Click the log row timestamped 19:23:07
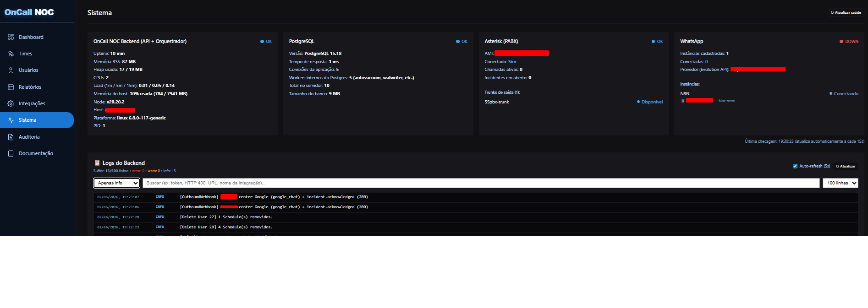868x308 pixels. tap(476, 197)
